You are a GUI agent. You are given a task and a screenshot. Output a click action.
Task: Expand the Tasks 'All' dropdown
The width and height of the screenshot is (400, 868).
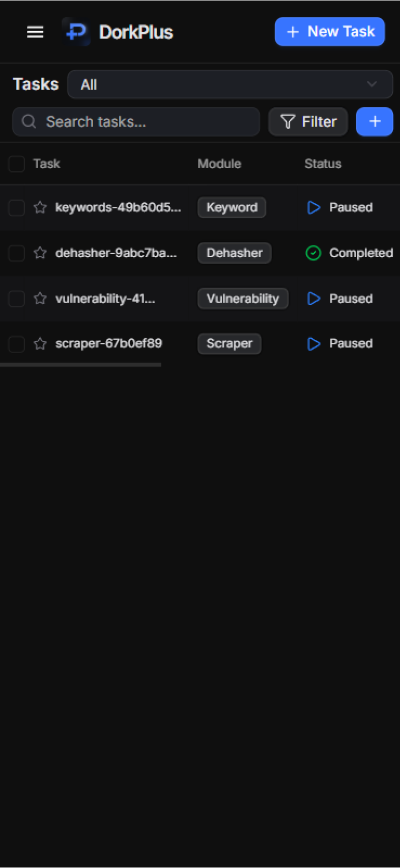tap(230, 85)
